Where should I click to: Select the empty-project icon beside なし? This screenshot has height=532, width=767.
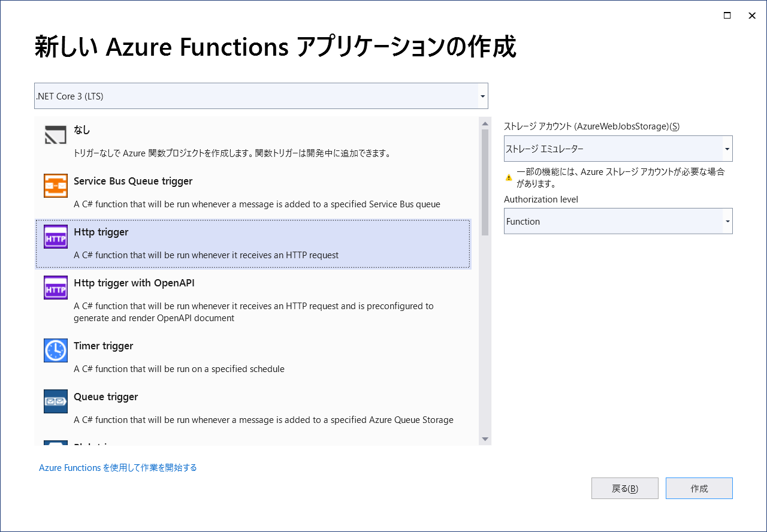(56, 135)
